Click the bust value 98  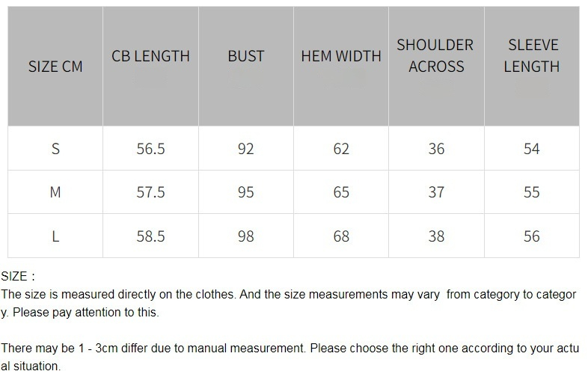point(245,236)
